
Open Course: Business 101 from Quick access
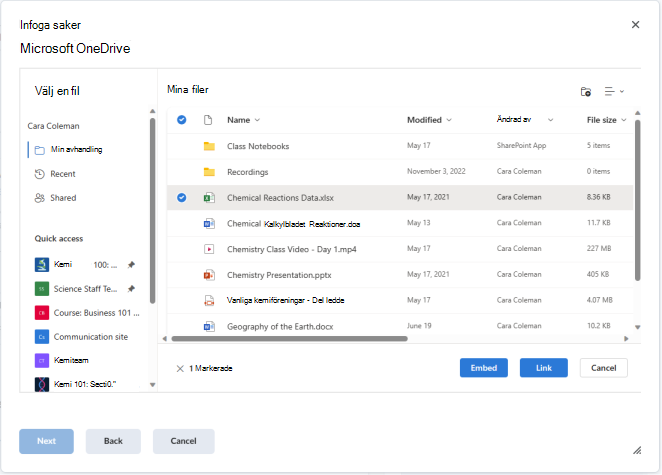(96, 313)
